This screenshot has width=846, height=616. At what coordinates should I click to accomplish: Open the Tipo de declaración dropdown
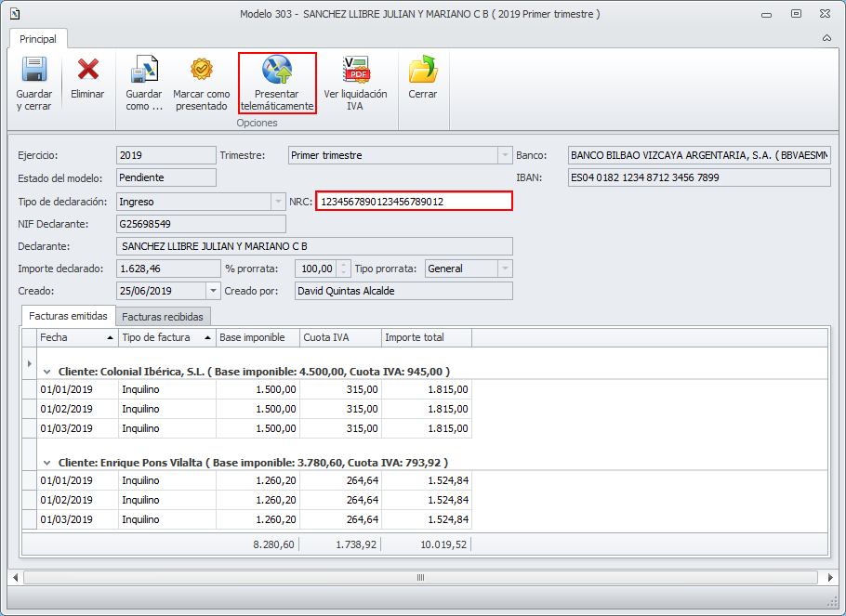click(x=278, y=202)
